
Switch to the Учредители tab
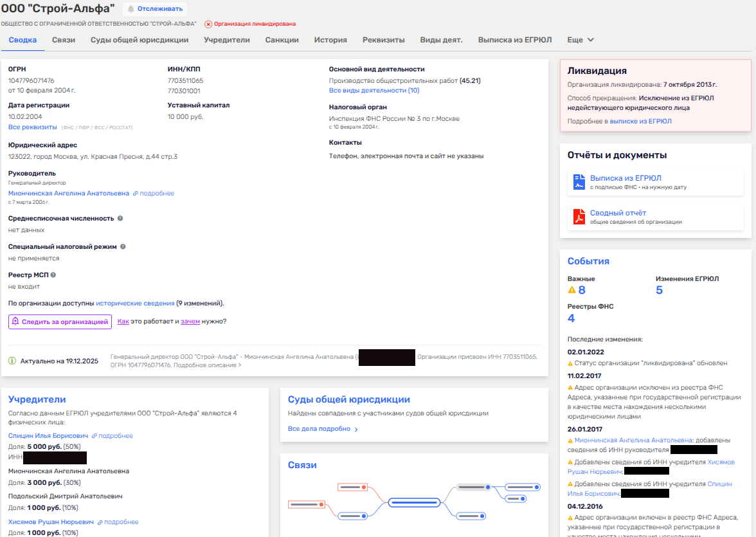click(x=226, y=40)
